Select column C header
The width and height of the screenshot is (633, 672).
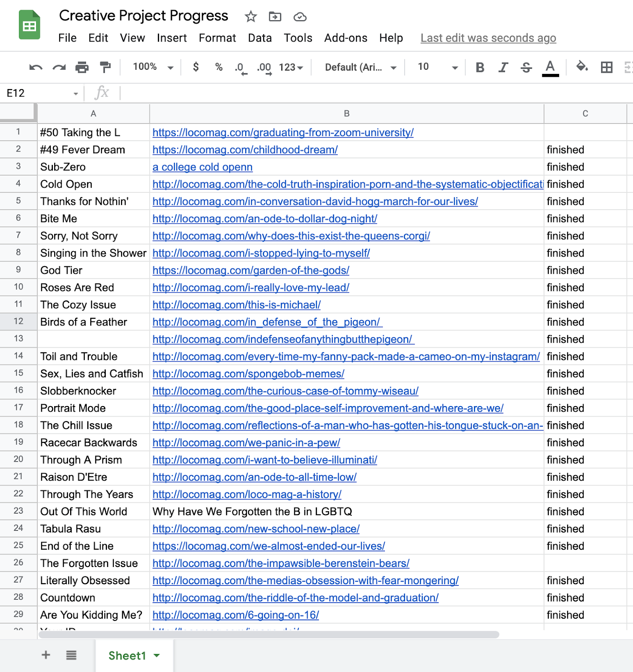(x=585, y=113)
